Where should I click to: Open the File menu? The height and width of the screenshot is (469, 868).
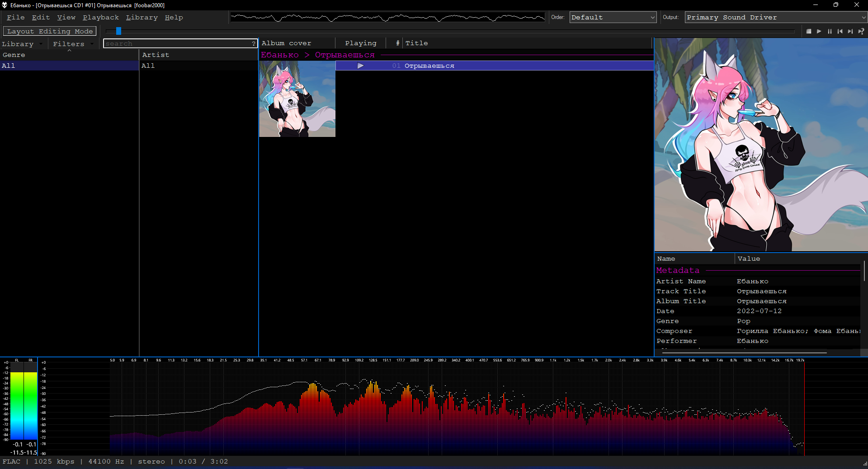(16, 17)
